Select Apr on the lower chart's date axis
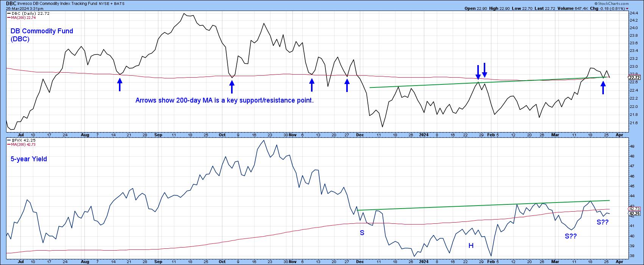 click(619, 261)
